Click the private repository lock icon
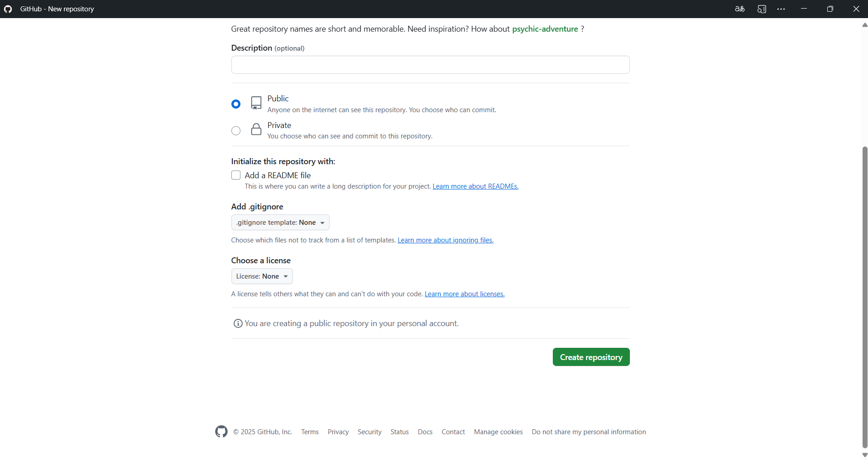The width and height of the screenshot is (868, 460). click(x=256, y=129)
